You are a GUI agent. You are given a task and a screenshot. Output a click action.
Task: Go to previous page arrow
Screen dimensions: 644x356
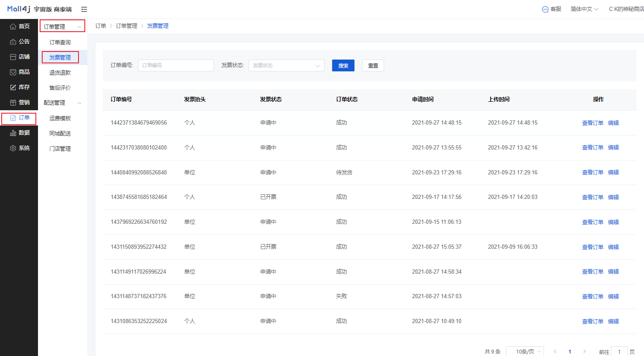pos(555,351)
